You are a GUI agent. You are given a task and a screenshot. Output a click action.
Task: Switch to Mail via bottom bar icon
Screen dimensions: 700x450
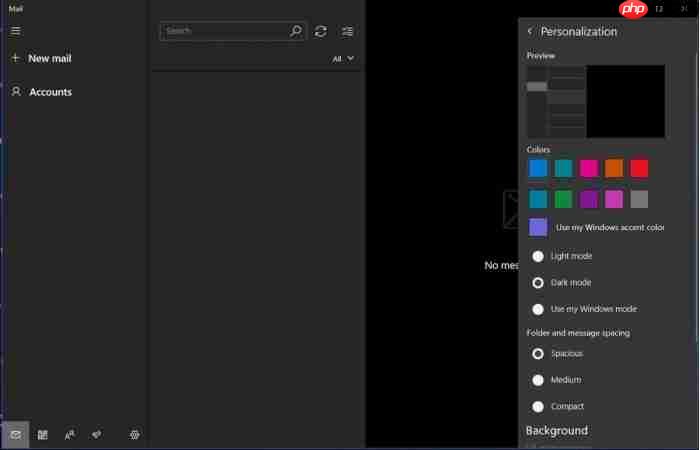[x=16, y=434]
